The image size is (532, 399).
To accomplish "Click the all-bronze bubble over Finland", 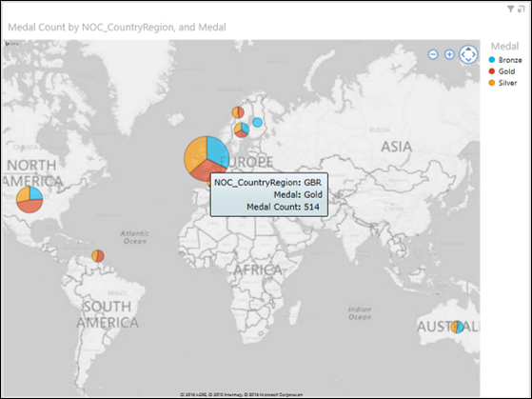I will tap(258, 123).
